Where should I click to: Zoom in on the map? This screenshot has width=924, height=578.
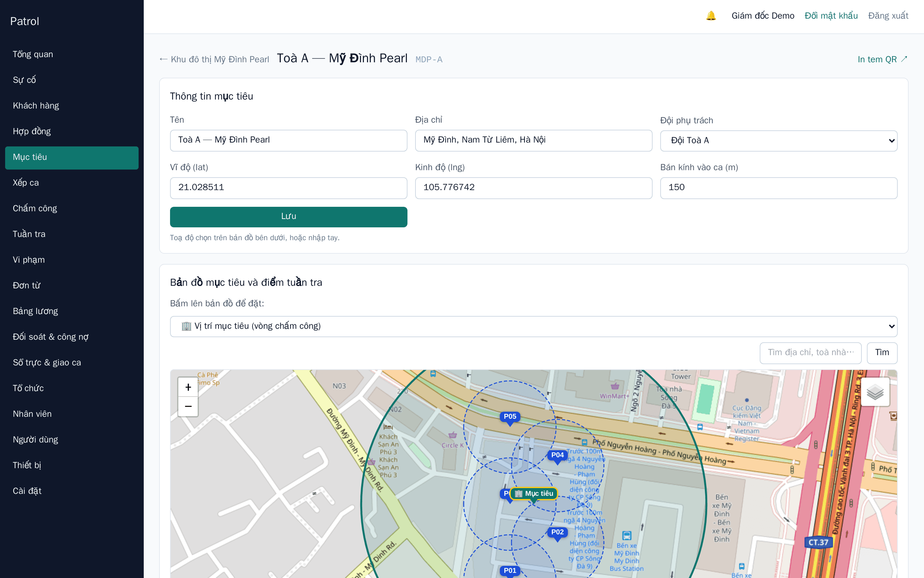188,387
